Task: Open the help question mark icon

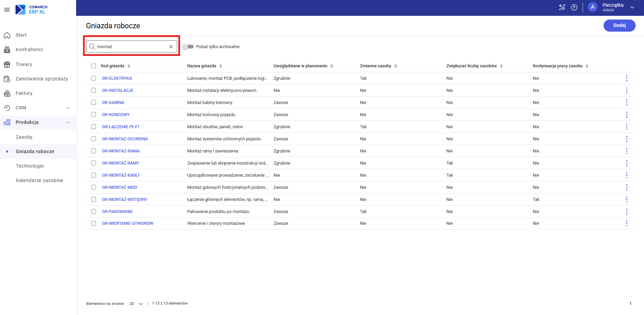Action: click(574, 7)
